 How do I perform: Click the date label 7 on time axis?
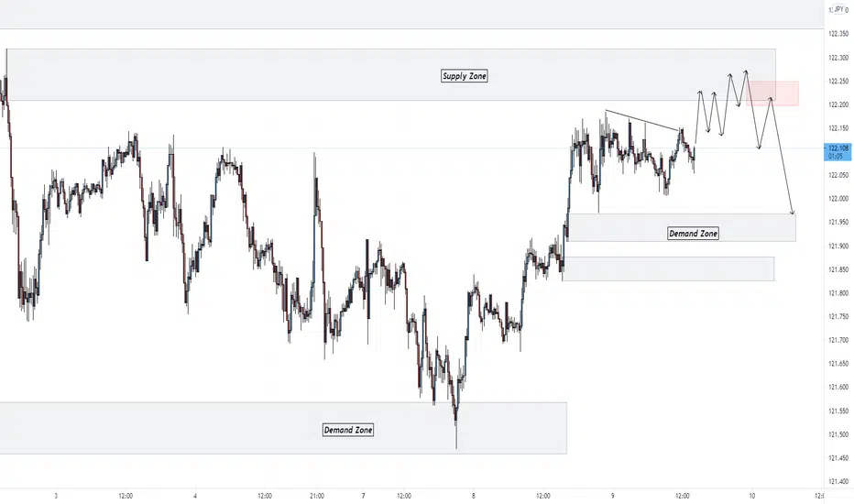(363, 496)
